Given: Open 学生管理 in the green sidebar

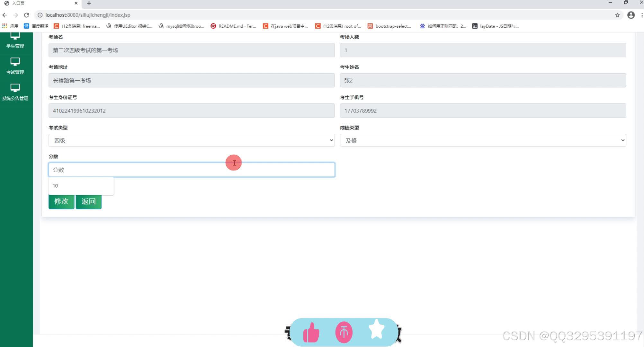Looking at the screenshot, I should (15, 41).
